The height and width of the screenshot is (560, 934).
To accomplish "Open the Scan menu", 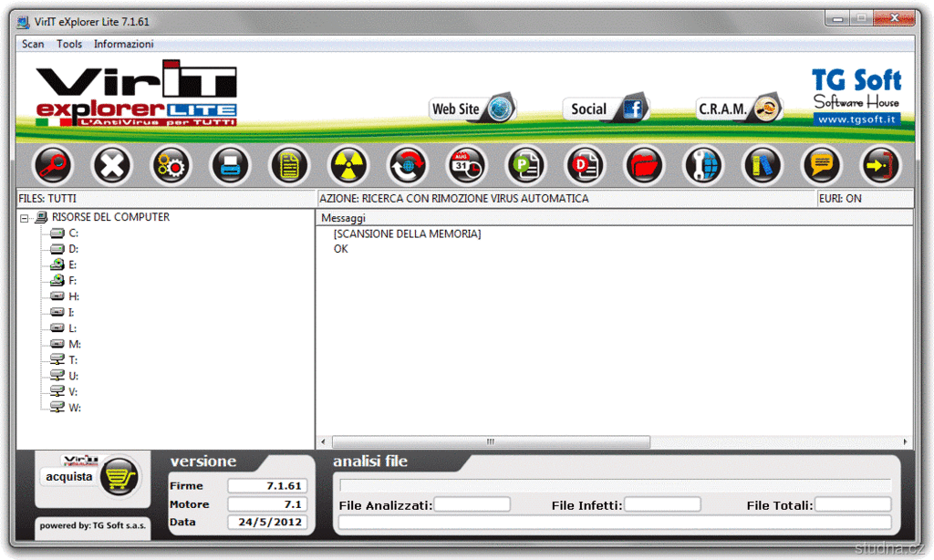I will click(x=33, y=44).
